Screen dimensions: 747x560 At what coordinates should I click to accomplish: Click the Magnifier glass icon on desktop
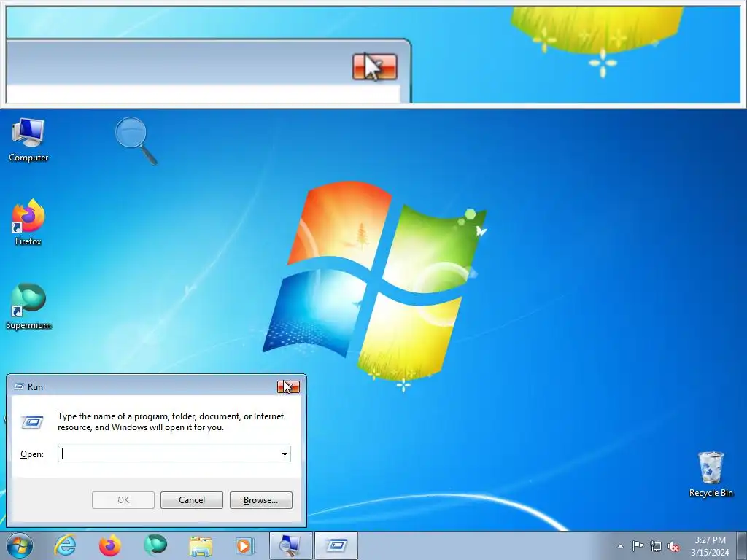pyautogui.click(x=136, y=141)
